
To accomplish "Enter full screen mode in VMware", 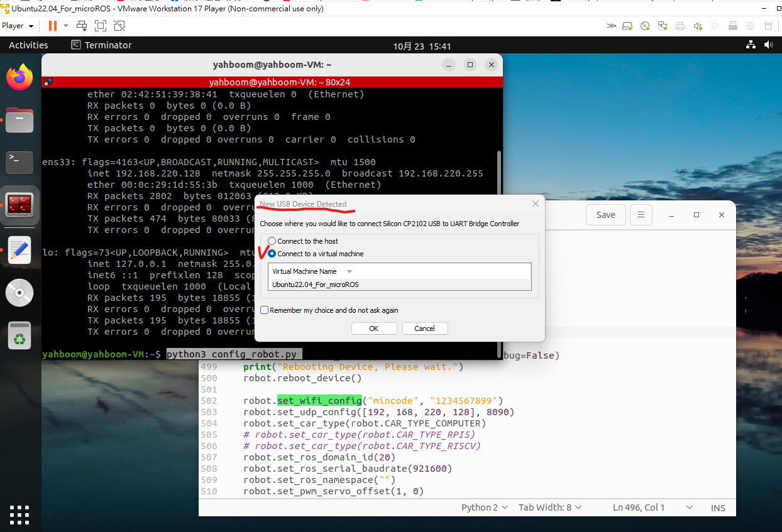I will coord(101,26).
